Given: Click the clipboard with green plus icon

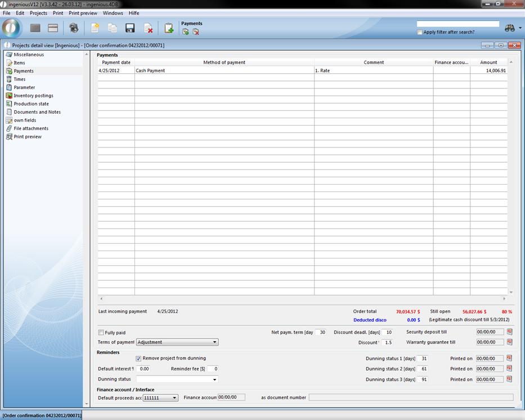Looking at the screenshot, I should tap(169, 28).
